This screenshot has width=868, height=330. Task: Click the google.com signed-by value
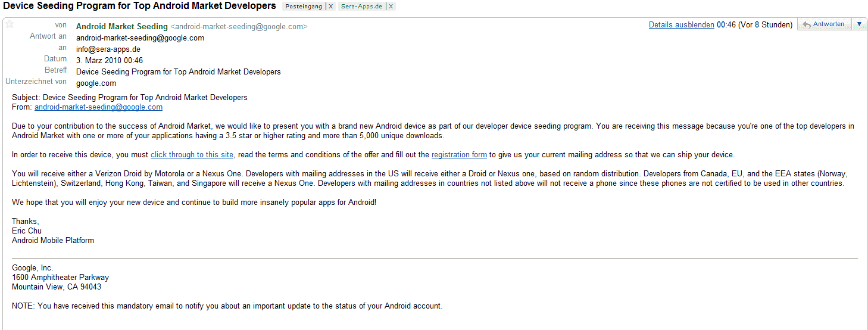96,83
